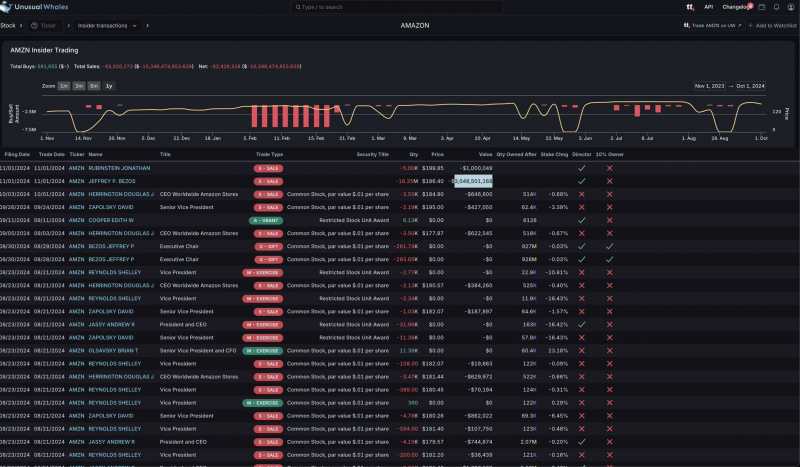Expand the Stock breadcrumb chevron
Image resolution: width=800 pixels, height=467 pixels.
click(x=20, y=25)
